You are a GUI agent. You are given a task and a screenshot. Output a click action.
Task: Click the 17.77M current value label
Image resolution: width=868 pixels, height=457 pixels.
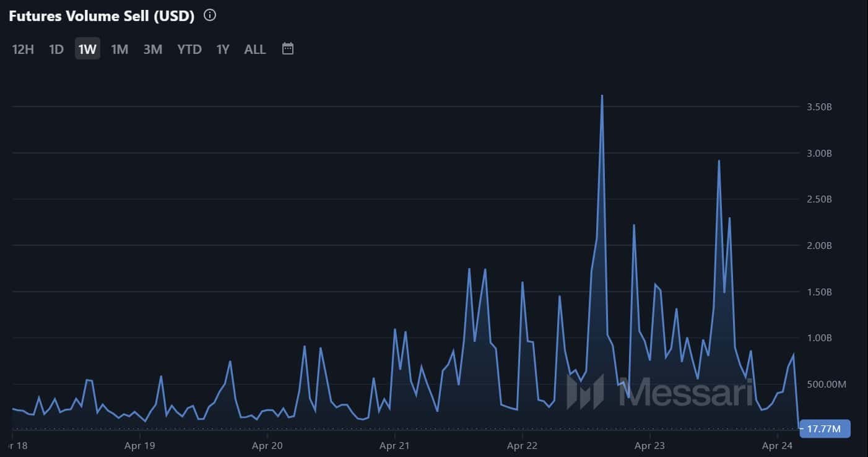click(825, 429)
